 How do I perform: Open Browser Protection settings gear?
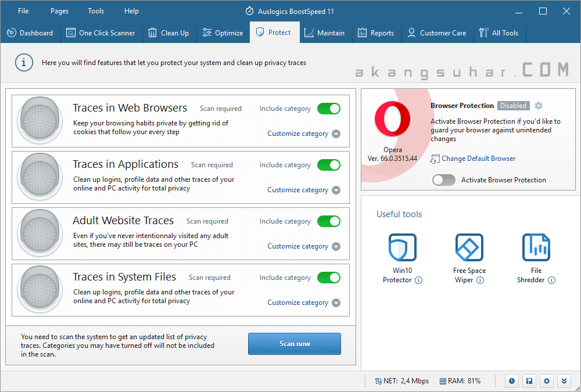coord(539,106)
